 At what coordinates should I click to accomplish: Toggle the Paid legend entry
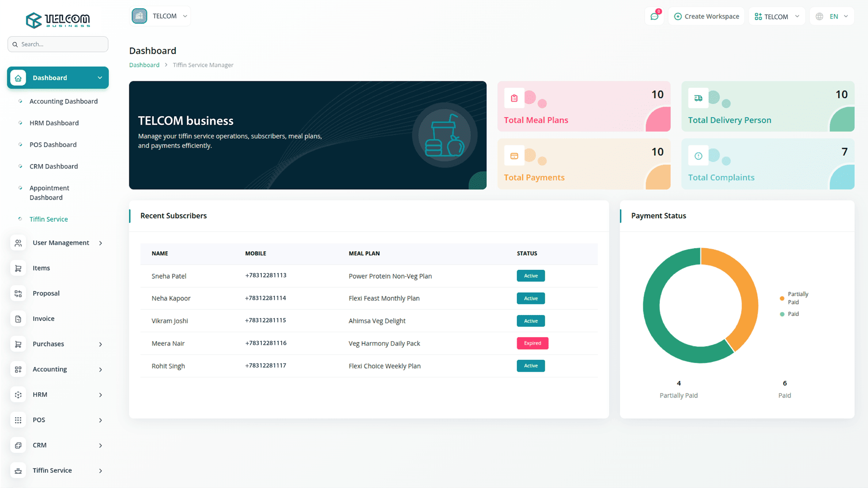tap(793, 314)
